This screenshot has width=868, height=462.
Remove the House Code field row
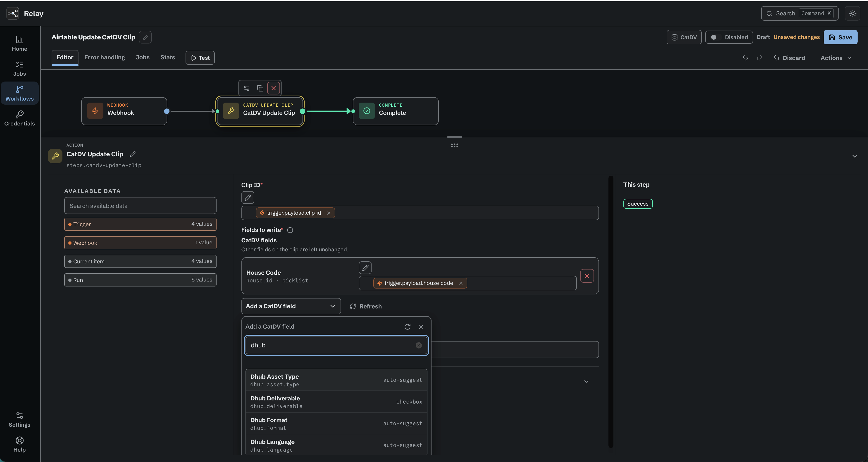pos(587,276)
